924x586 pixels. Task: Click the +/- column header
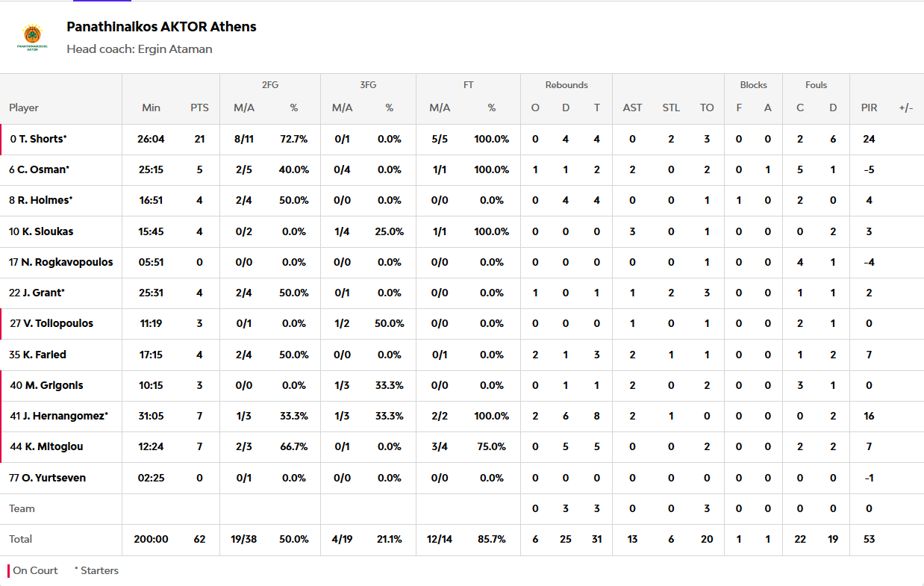click(905, 107)
